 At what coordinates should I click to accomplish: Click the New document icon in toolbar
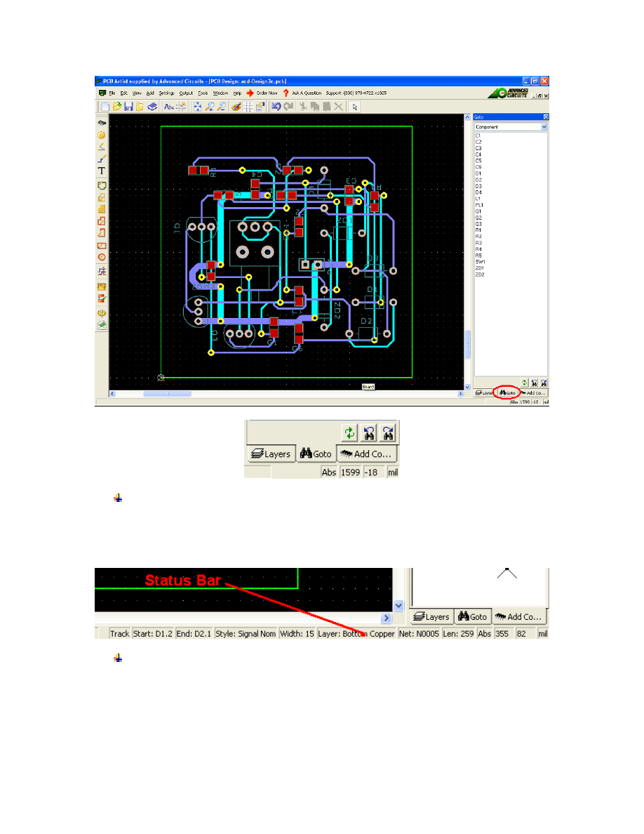tap(105, 107)
